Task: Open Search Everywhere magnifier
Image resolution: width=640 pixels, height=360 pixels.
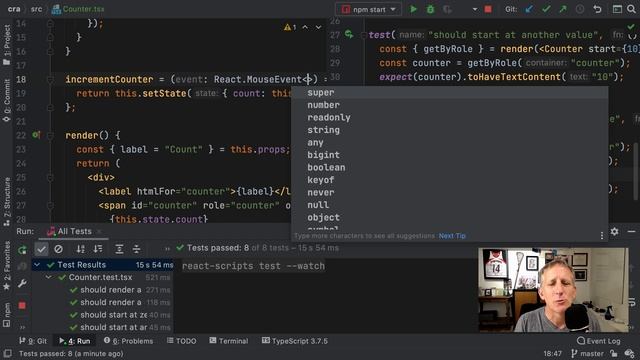Action: (631, 9)
